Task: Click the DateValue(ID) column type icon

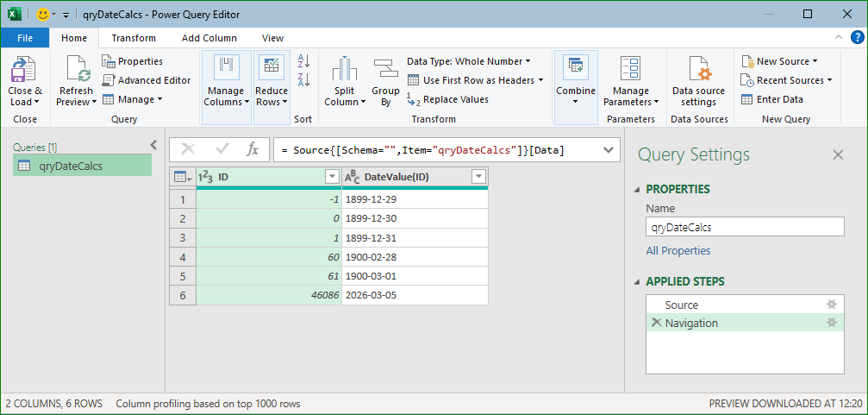Action: pos(352,177)
